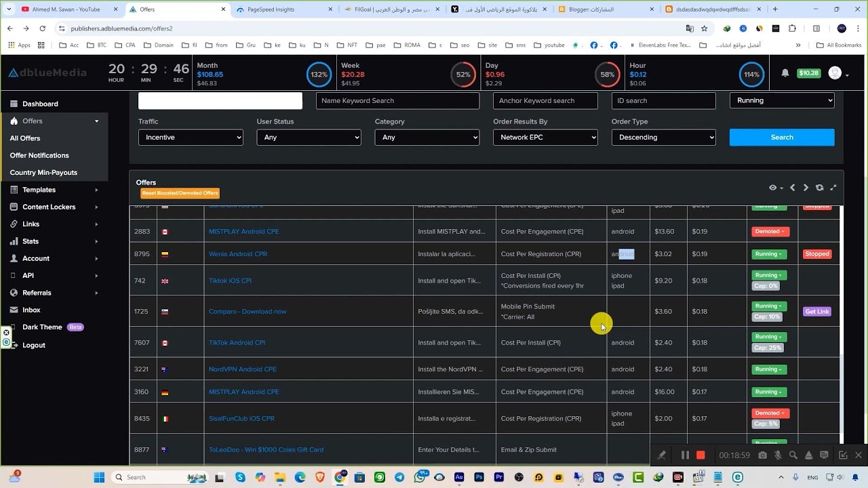Open the Traffic dropdown set to Incentive
Image resolution: width=868 pixels, height=488 pixels.
point(191,137)
